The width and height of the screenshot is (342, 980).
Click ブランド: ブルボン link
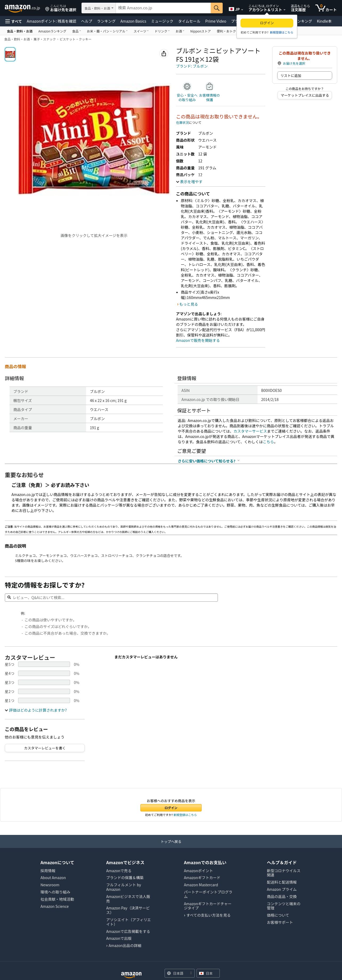[x=192, y=66]
